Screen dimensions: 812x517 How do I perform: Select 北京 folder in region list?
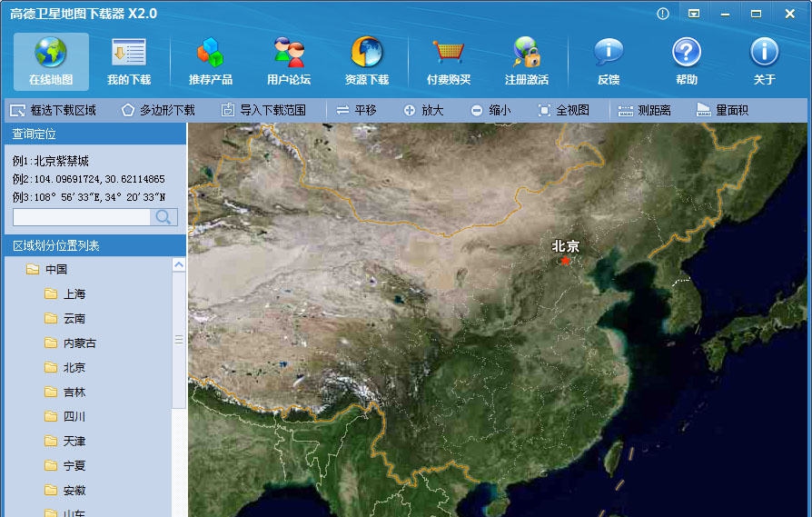65,367
